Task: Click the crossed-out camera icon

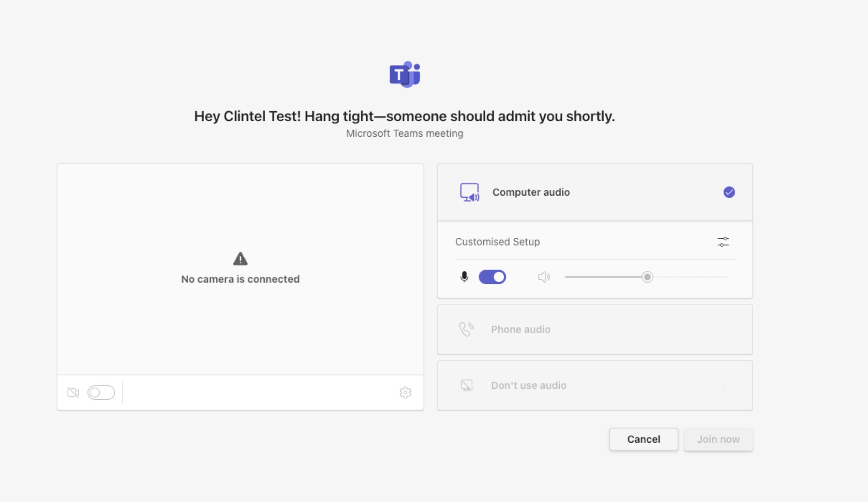Action: [73, 392]
